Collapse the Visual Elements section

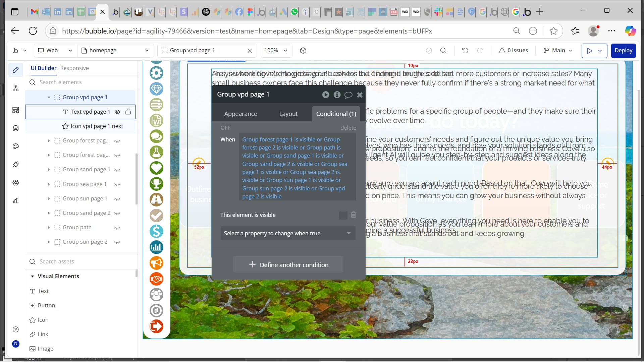click(x=33, y=277)
